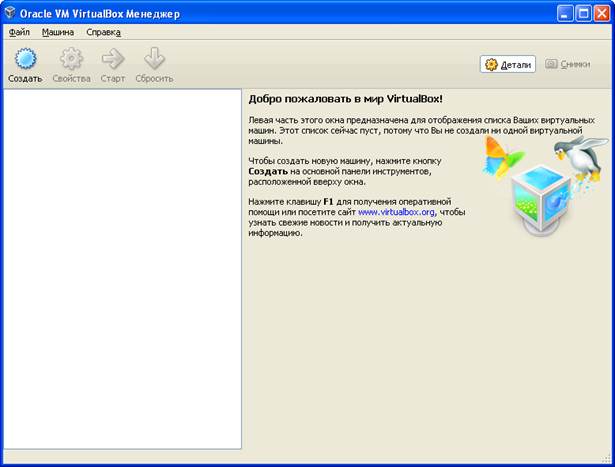Image resolution: width=615 pixels, height=467 pixels.
Task: Click the bold word Создать in the welcome text
Action: coord(268,171)
